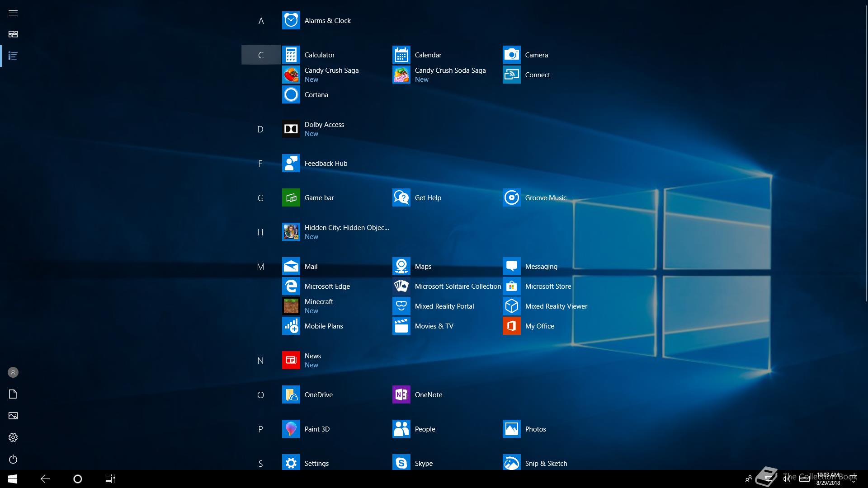Open Documents from the Start sidebar
This screenshot has width=868, height=488.
pyautogui.click(x=13, y=394)
